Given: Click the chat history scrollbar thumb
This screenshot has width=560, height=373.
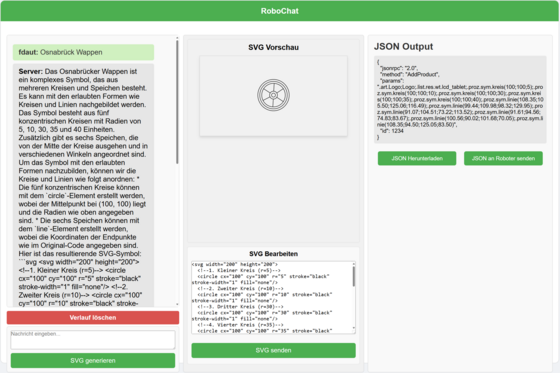Looking at the screenshot, I should (177, 102).
